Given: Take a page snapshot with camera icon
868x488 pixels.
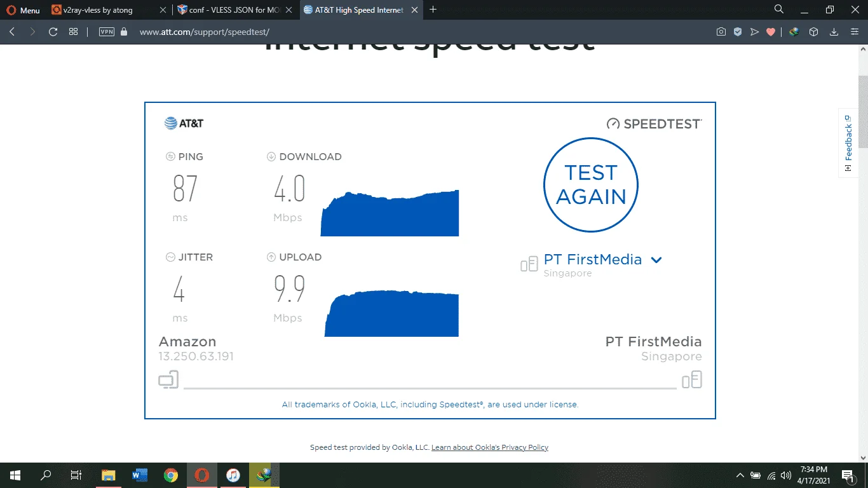Looking at the screenshot, I should point(721,32).
